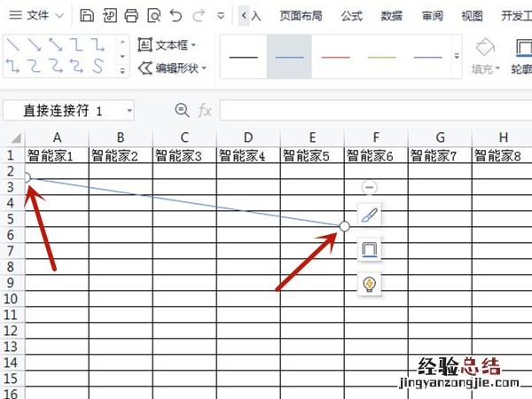Click the fx insert function icon
The image size is (532, 399).
tap(205, 111)
